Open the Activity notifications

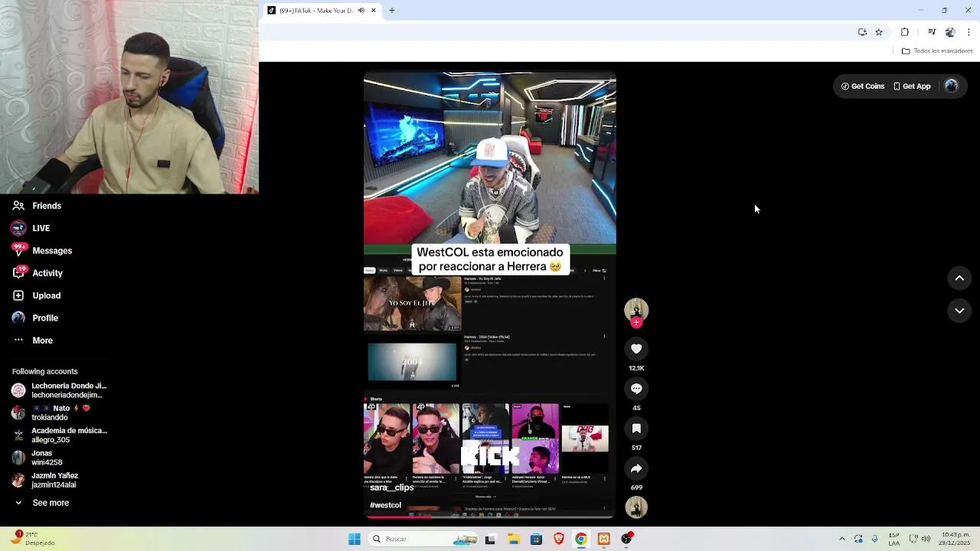coord(38,273)
